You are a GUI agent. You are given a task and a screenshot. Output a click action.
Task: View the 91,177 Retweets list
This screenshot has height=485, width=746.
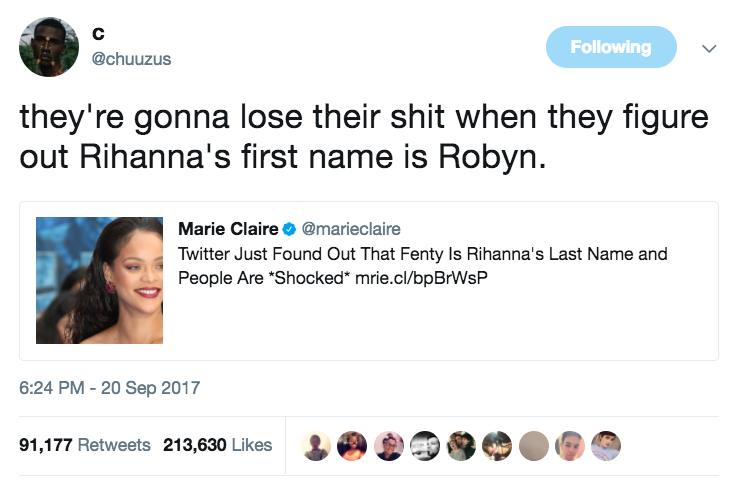[x=85, y=445]
